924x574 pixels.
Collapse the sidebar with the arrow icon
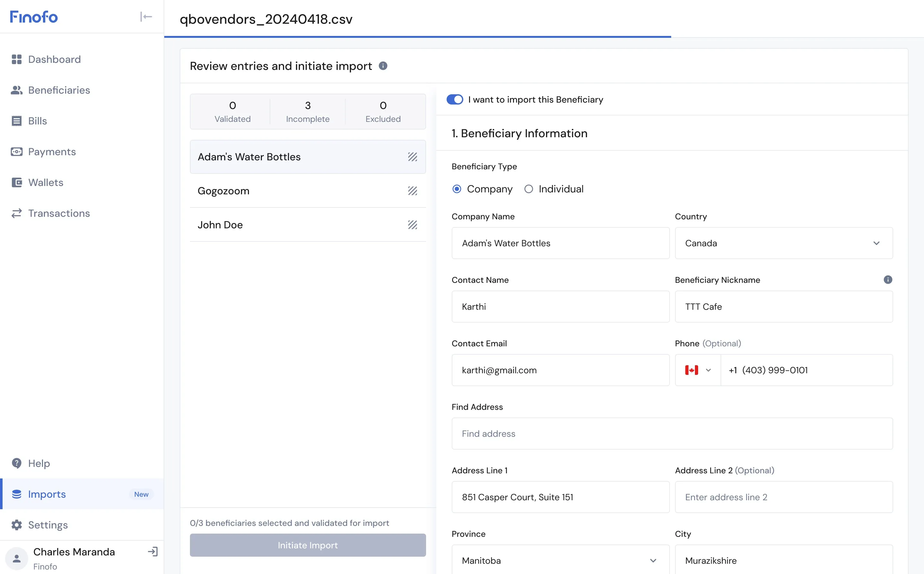tap(146, 17)
